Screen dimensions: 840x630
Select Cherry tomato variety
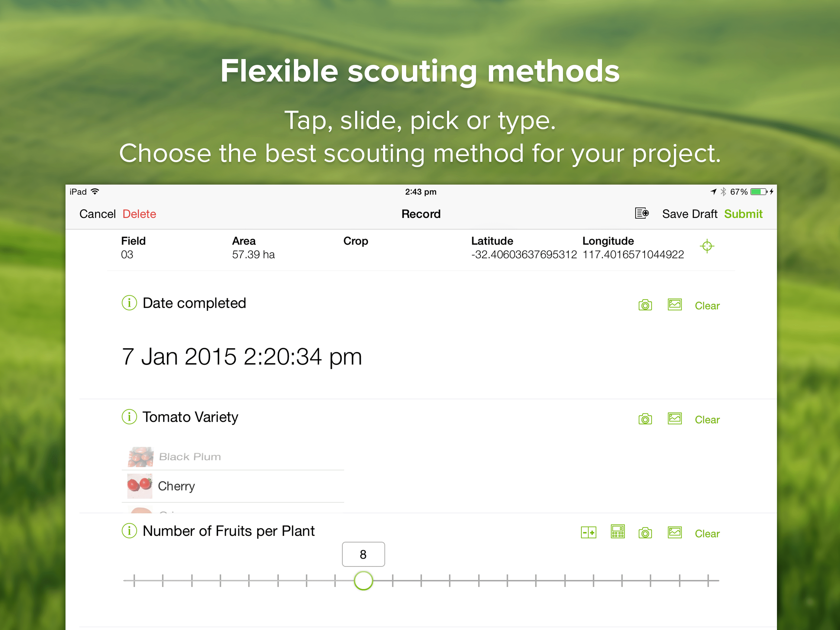pyautogui.click(x=176, y=486)
